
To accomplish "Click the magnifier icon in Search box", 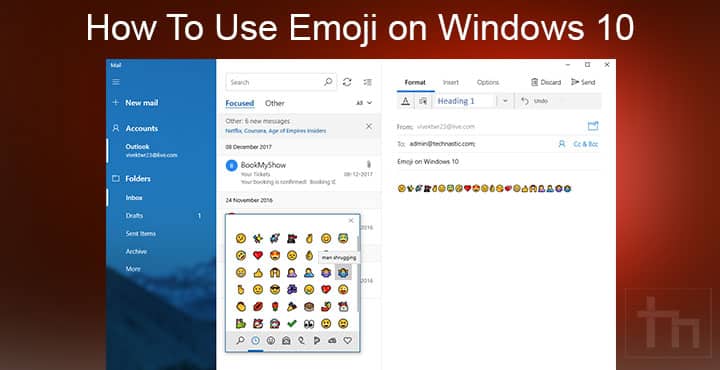I will pos(328,82).
